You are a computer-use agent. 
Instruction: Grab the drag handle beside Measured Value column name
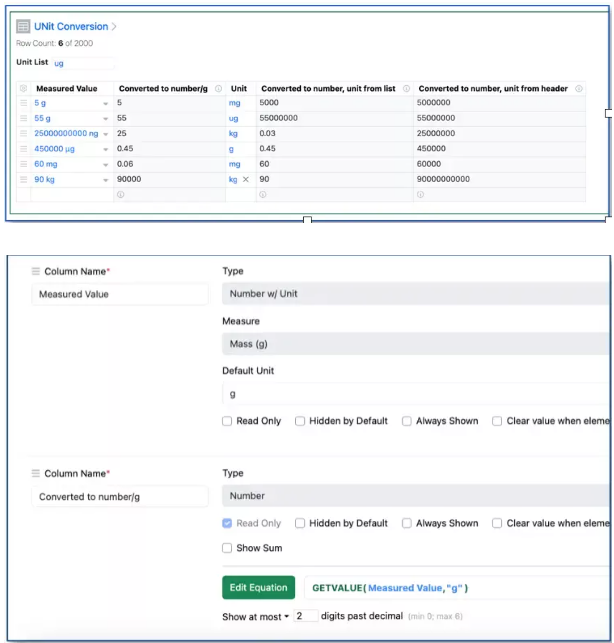coord(36,272)
